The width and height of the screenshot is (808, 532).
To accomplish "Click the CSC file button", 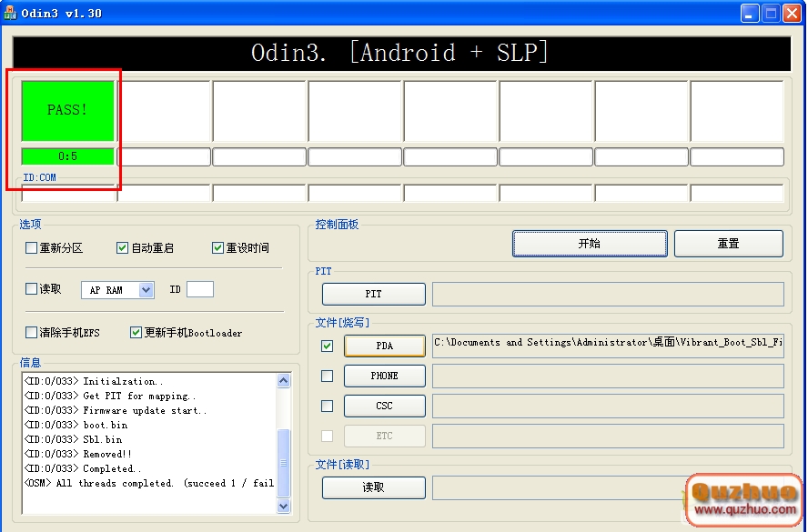I will coord(384,406).
